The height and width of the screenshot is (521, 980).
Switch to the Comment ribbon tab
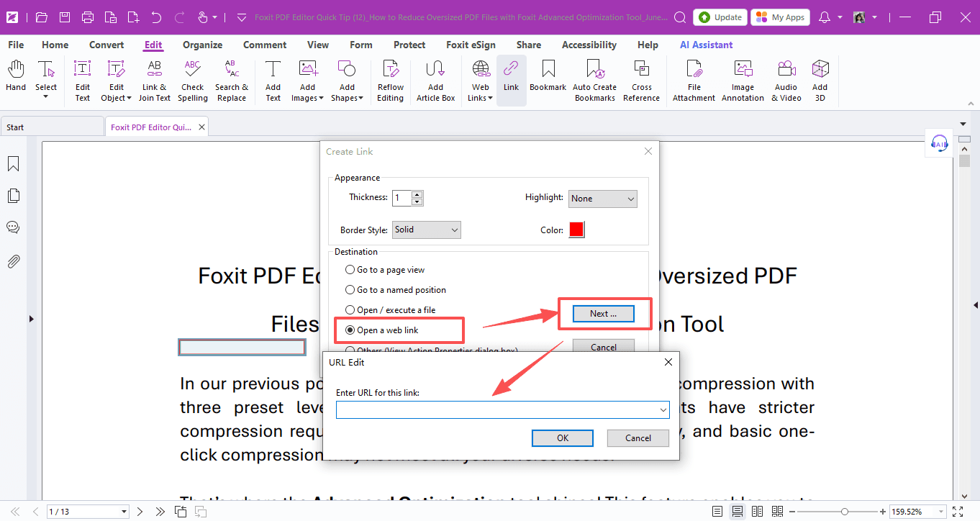coord(265,45)
